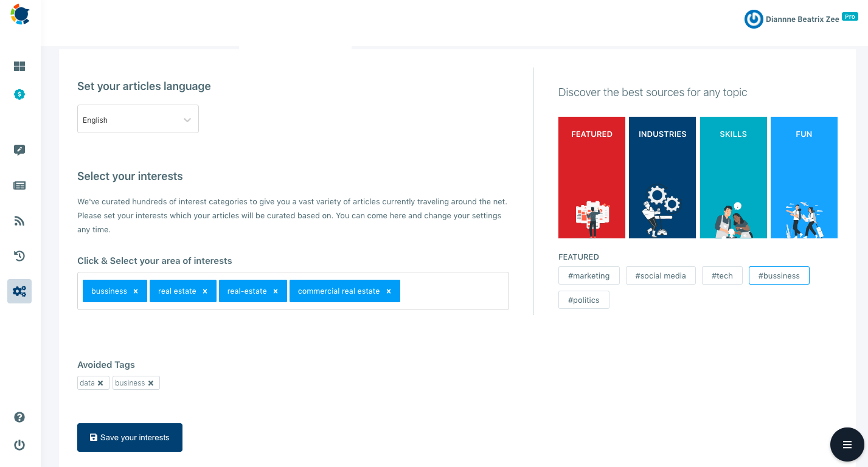Image resolution: width=868 pixels, height=467 pixels.
Task: Add the #tech tag
Action: click(x=722, y=275)
